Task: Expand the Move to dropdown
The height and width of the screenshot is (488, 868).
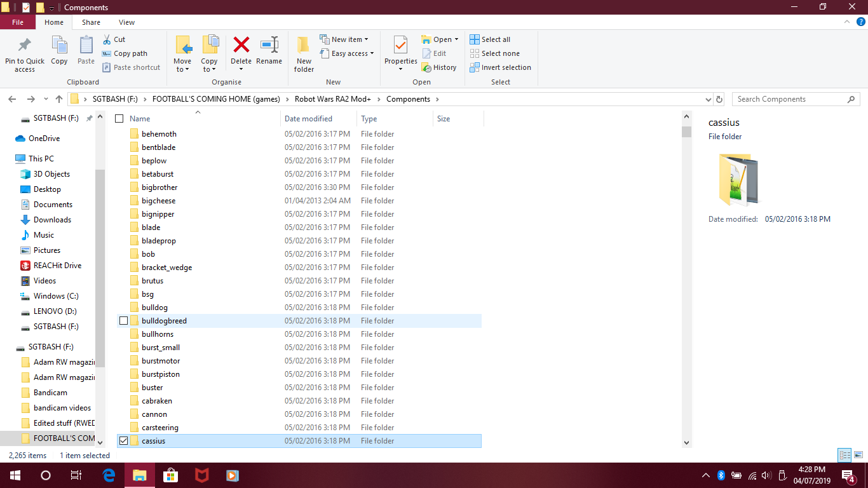Action: coord(182,69)
